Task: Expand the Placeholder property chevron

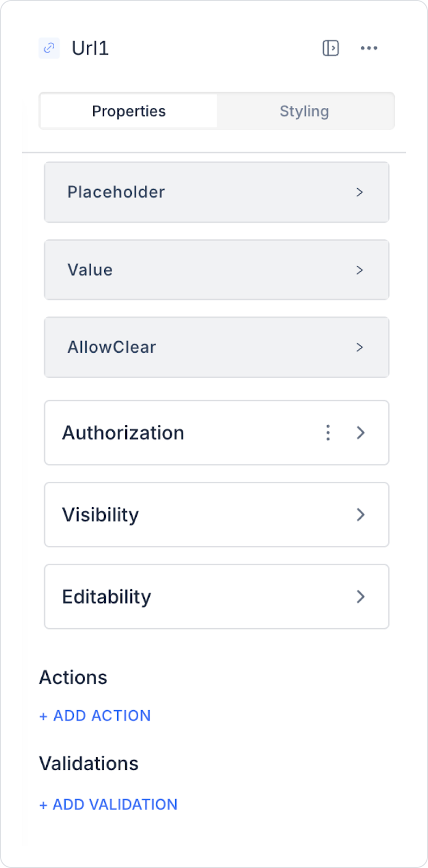Action: pyautogui.click(x=360, y=192)
